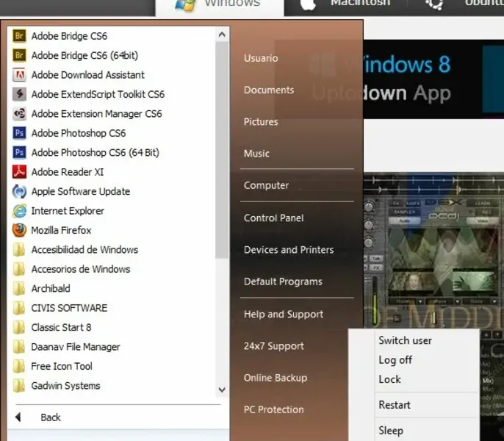Click Online Backup entry

click(276, 378)
